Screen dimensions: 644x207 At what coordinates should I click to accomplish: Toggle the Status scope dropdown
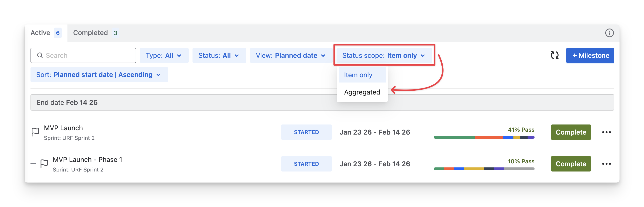384,55
